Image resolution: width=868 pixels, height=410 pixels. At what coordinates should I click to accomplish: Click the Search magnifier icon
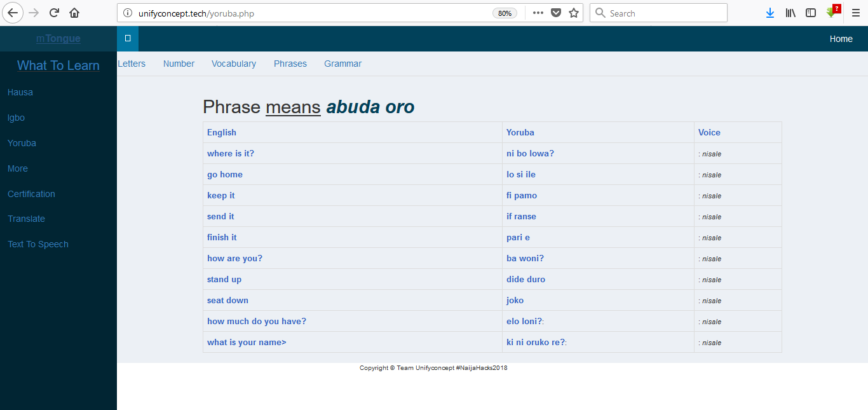[x=600, y=13]
